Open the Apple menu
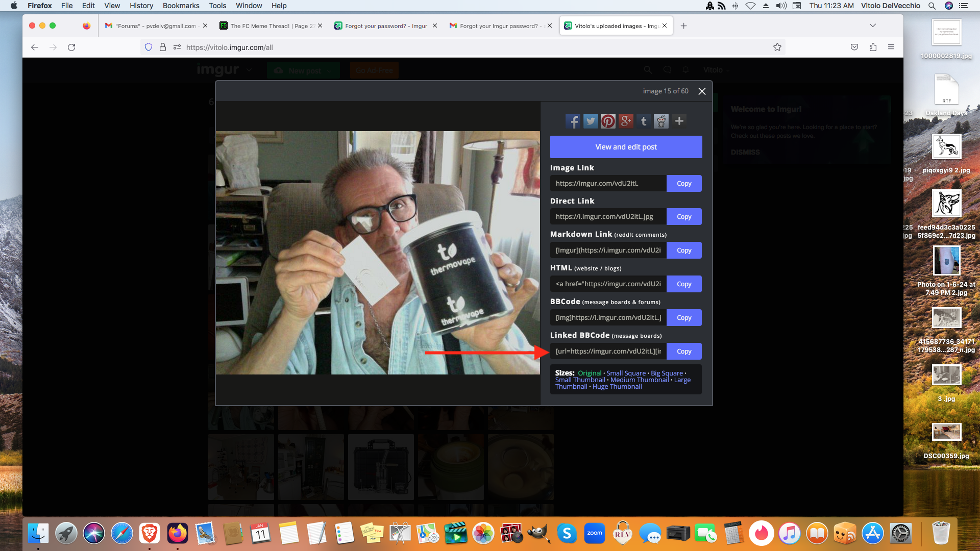 click(x=14, y=6)
